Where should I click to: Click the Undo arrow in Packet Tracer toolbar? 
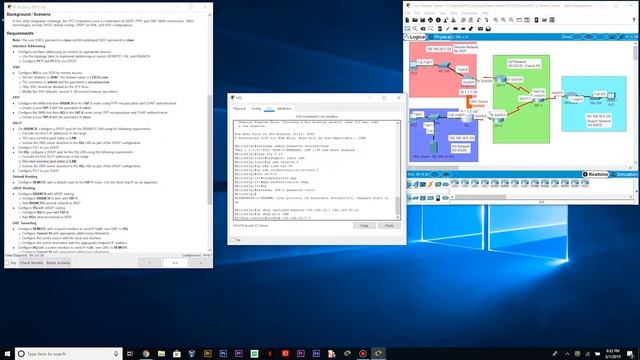pyautogui.click(x=478, y=20)
